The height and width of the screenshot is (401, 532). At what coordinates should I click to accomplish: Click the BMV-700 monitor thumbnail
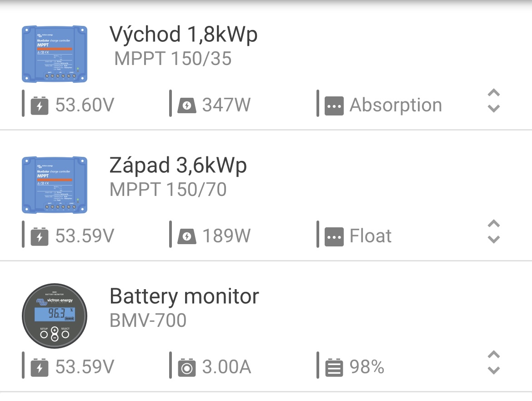click(x=55, y=316)
